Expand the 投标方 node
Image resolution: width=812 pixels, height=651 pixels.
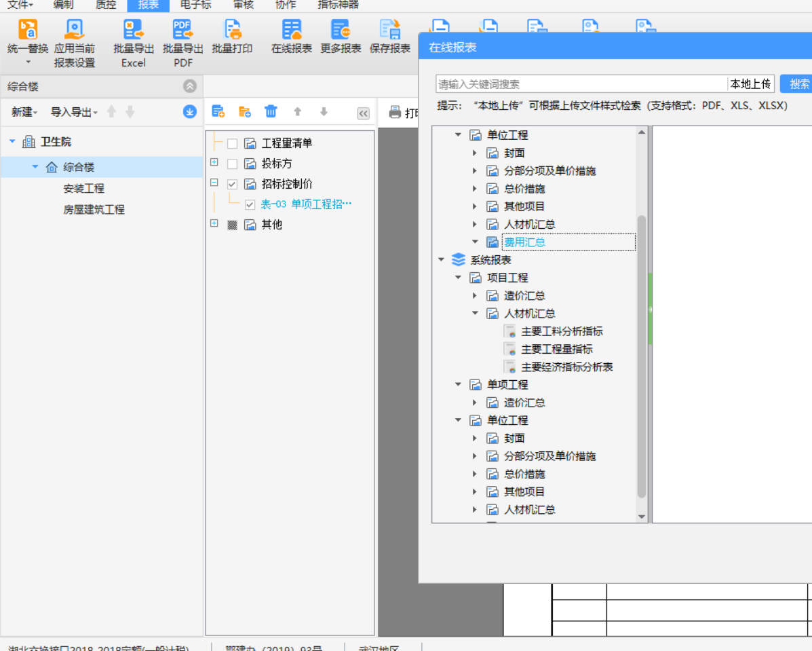214,162
